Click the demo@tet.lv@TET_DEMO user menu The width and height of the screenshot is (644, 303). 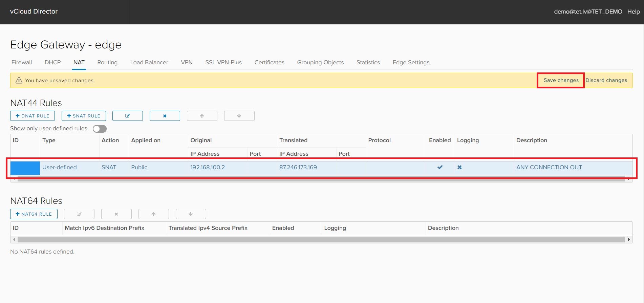tap(588, 12)
